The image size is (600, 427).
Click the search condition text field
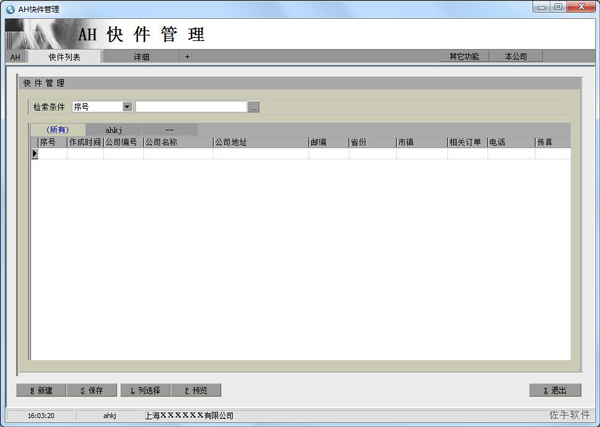click(191, 107)
